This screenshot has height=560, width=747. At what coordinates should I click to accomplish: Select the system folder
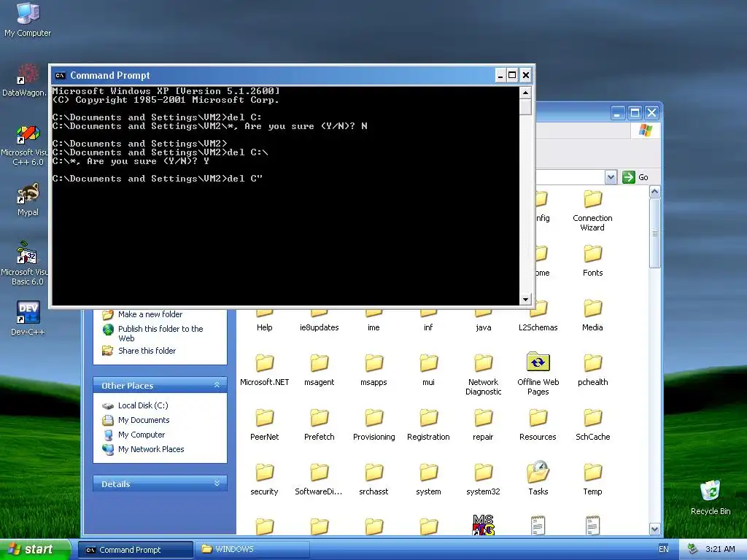(428, 480)
